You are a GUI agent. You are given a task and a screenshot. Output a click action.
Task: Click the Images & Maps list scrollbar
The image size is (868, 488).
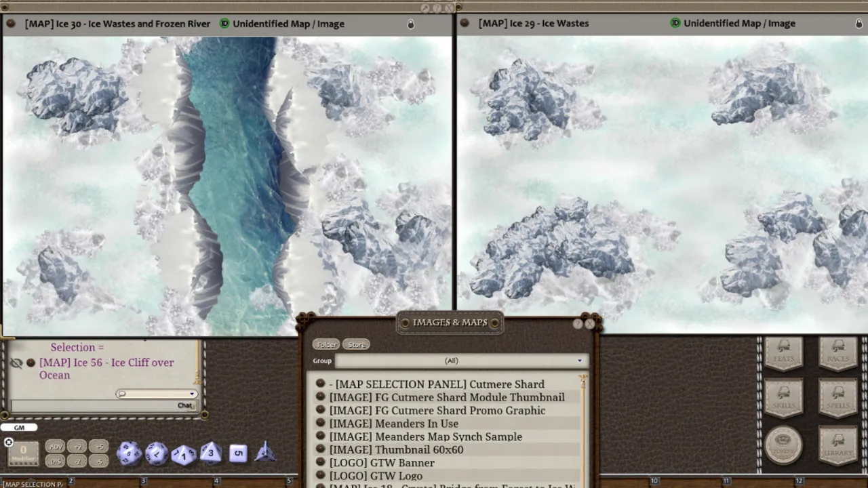(582, 430)
